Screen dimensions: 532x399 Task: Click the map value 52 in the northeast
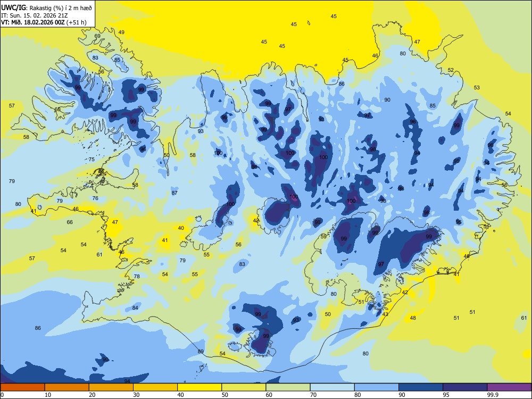pyautogui.click(x=451, y=70)
